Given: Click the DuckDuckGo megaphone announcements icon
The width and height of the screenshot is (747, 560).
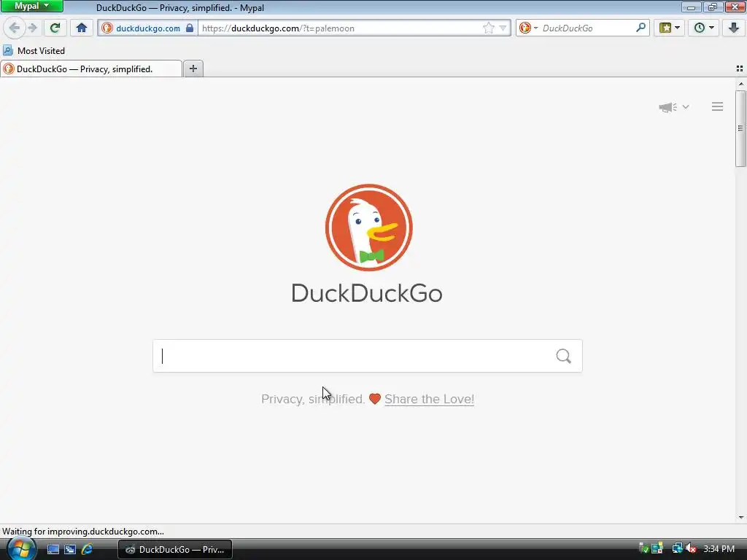Looking at the screenshot, I should point(667,107).
